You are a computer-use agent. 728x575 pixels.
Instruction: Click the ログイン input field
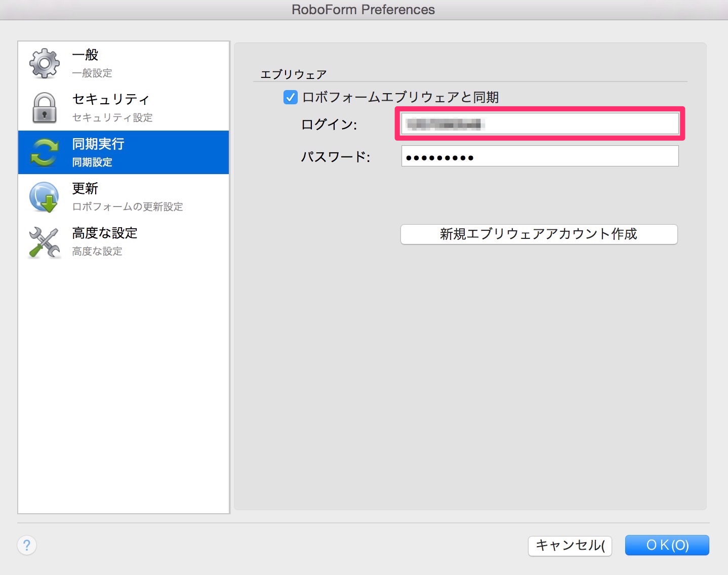[540, 124]
